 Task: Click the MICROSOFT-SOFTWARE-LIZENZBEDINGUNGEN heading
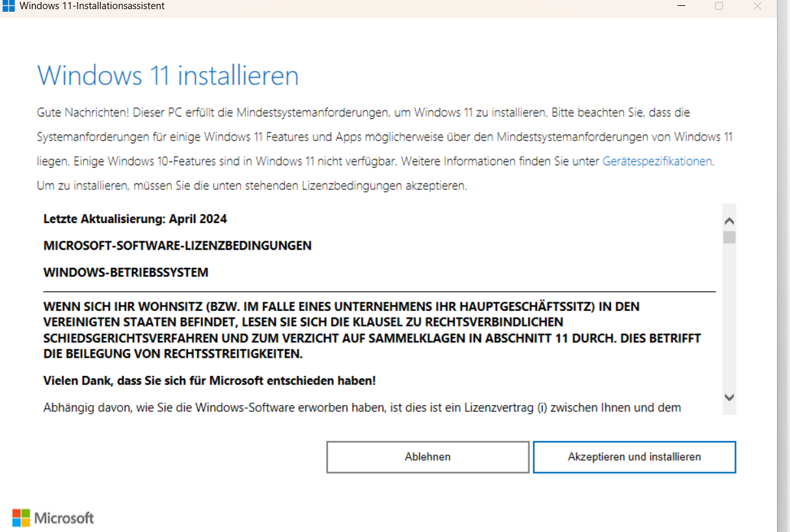point(178,246)
